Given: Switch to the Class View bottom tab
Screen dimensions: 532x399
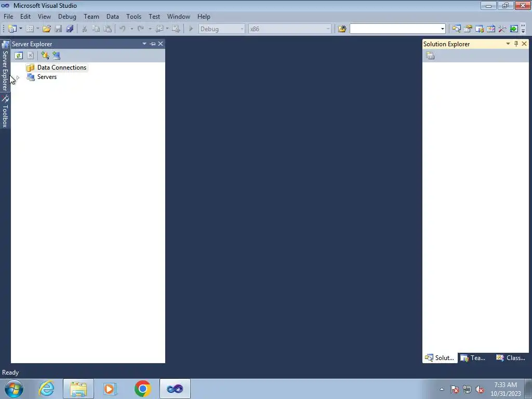Looking at the screenshot, I should click(x=511, y=358).
